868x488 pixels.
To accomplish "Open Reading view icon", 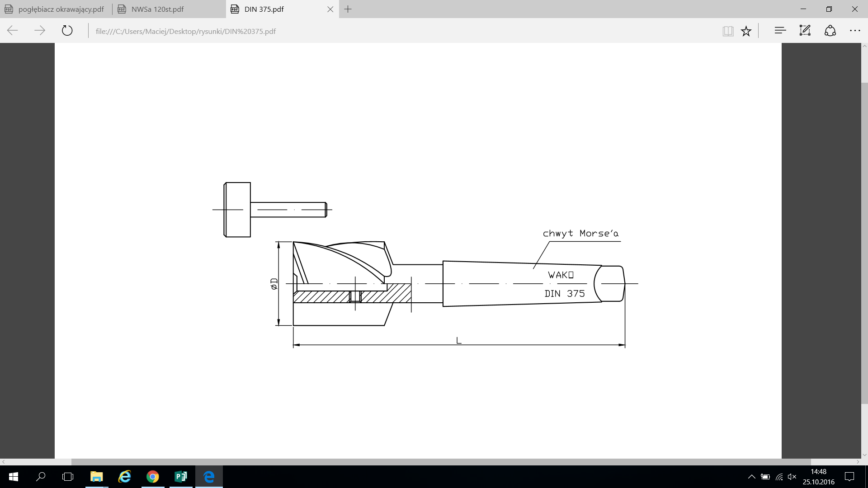I will 728,31.
